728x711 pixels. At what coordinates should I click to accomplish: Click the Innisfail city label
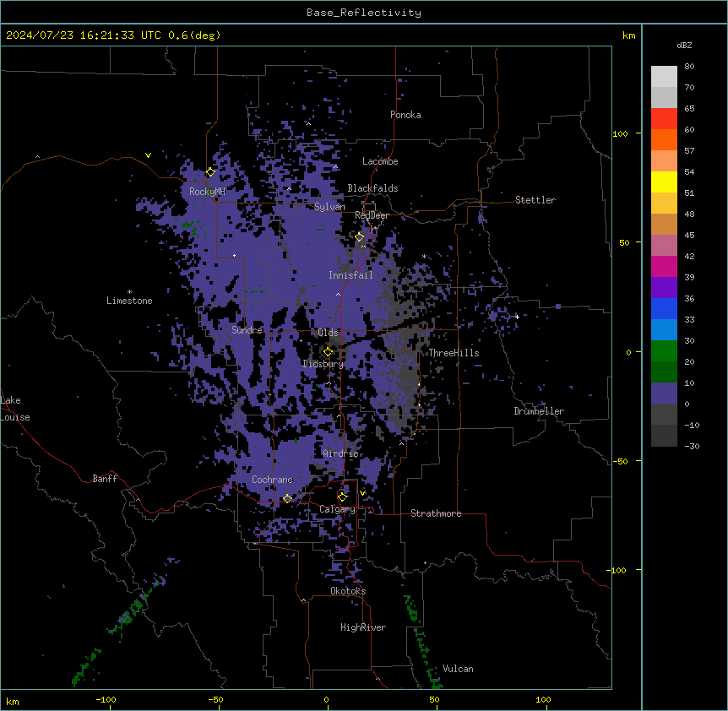click(x=350, y=275)
